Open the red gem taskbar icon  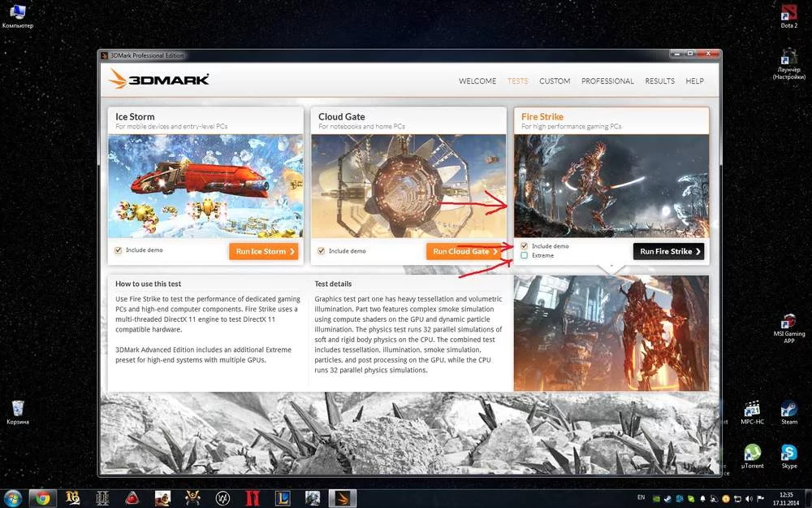[x=132, y=499]
